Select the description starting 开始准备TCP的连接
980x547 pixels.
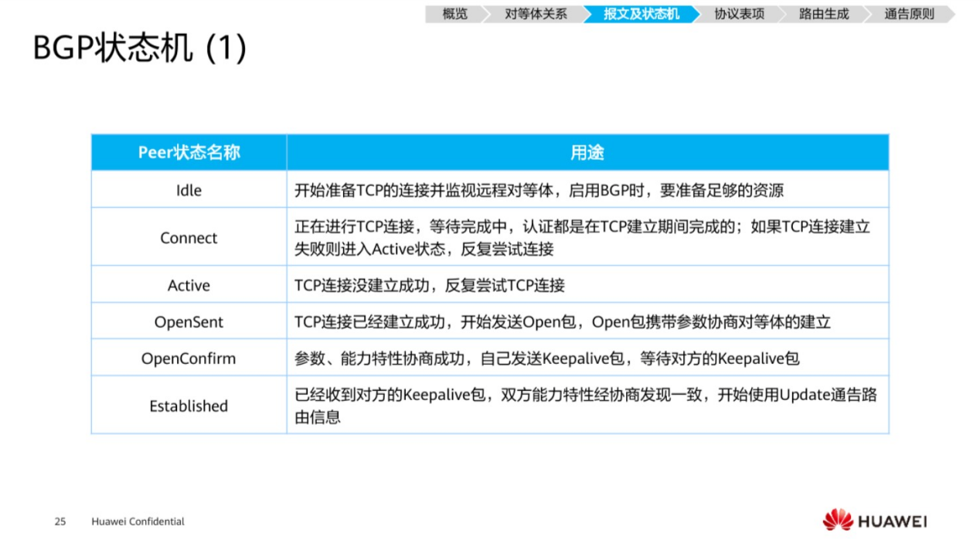(x=539, y=190)
